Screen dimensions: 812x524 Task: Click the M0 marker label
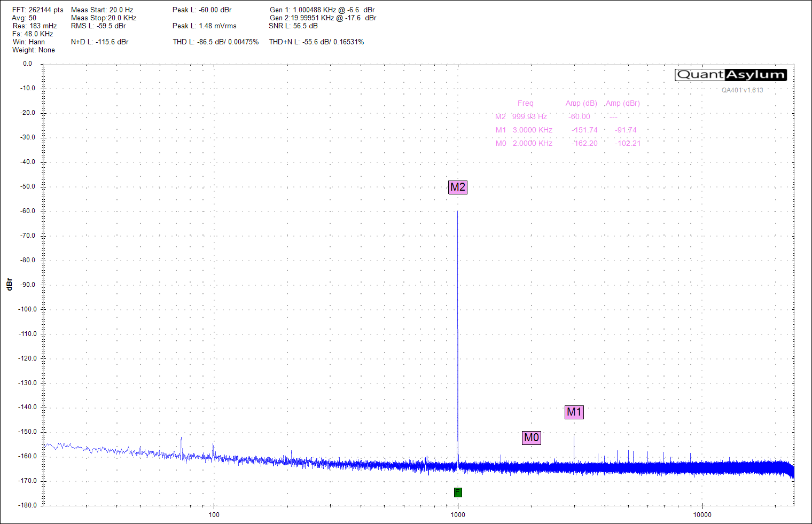[532, 437]
